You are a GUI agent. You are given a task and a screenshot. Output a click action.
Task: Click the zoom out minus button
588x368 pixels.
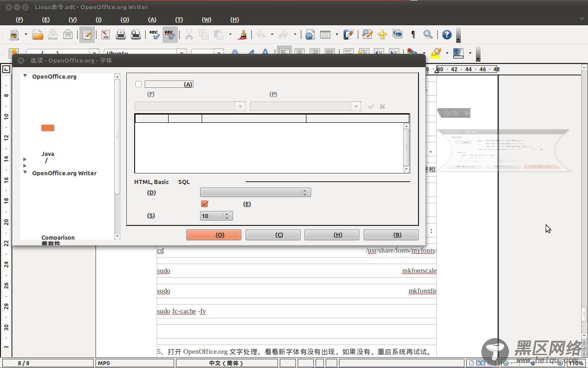point(506,363)
